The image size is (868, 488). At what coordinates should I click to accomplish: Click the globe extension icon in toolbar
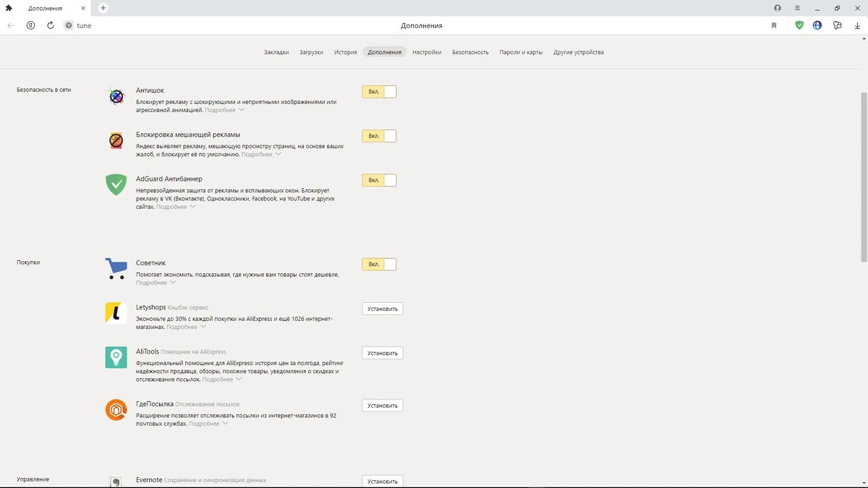817,25
